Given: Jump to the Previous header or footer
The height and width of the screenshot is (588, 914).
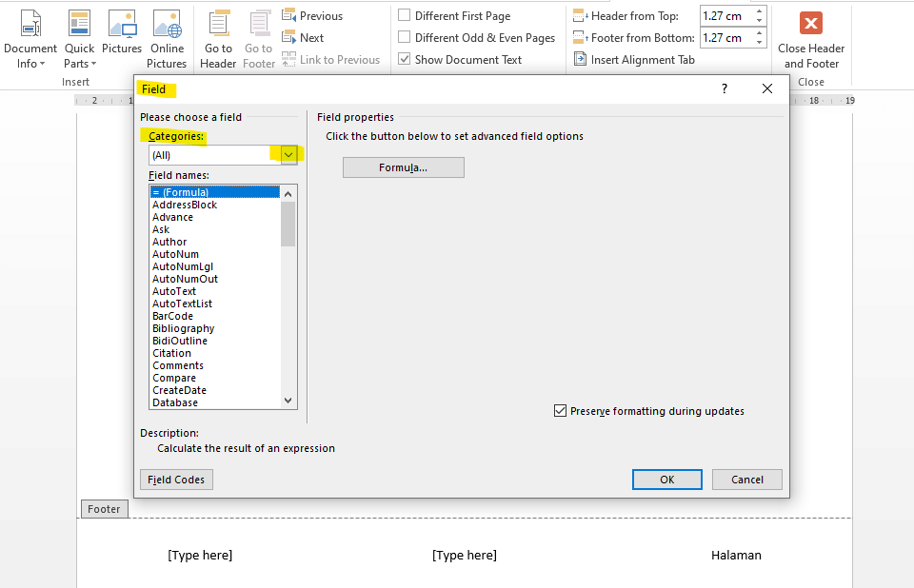Looking at the screenshot, I should [312, 16].
